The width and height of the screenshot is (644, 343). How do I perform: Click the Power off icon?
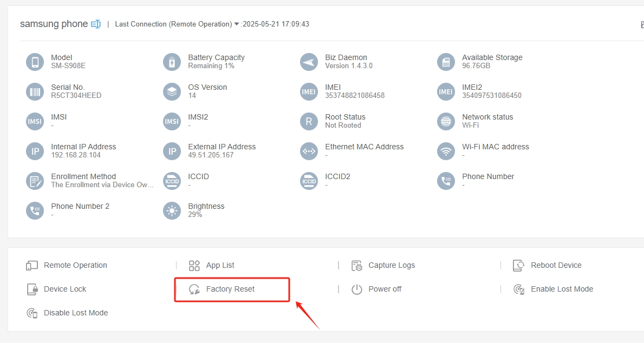[x=356, y=289]
